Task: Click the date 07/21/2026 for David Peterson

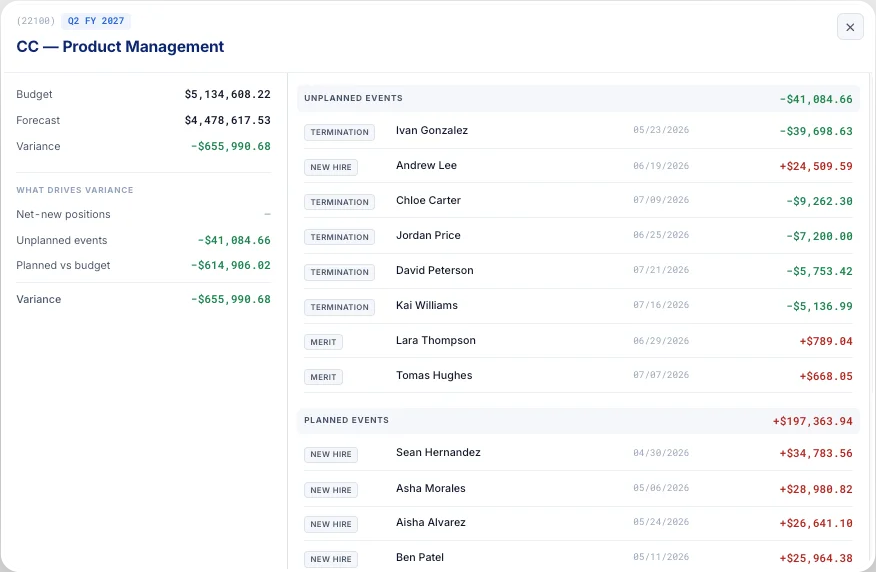Action: [661, 270]
